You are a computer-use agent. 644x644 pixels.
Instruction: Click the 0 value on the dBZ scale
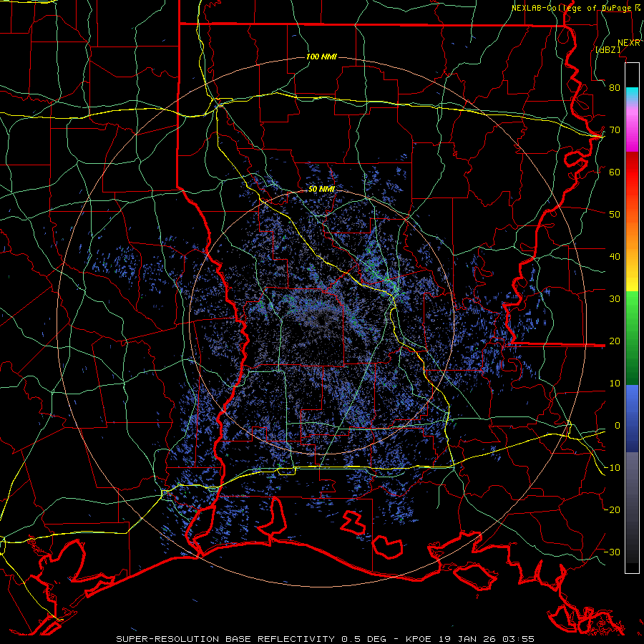pyautogui.click(x=618, y=426)
